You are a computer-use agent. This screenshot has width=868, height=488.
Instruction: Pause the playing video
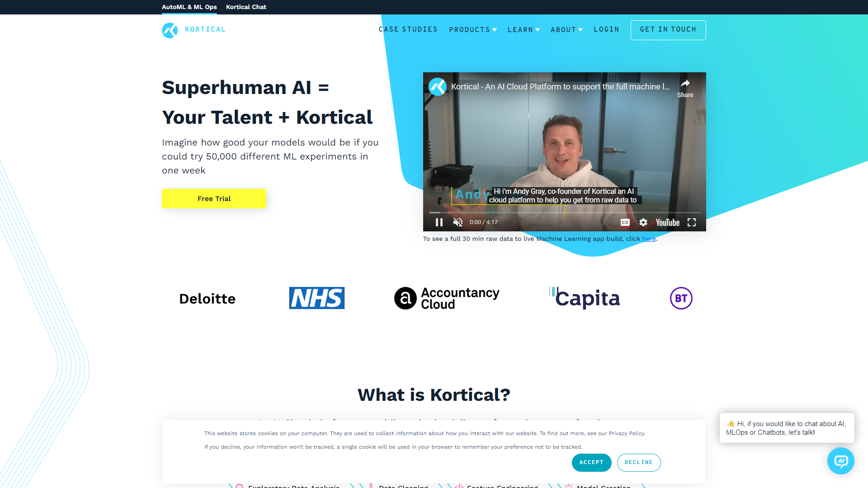439,222
